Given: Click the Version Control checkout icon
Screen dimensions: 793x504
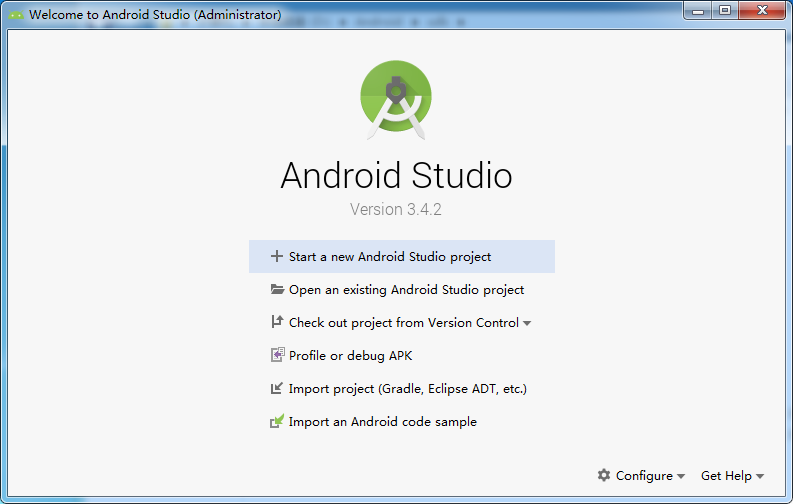Looking at the screenshot, I should pos(277,322).
